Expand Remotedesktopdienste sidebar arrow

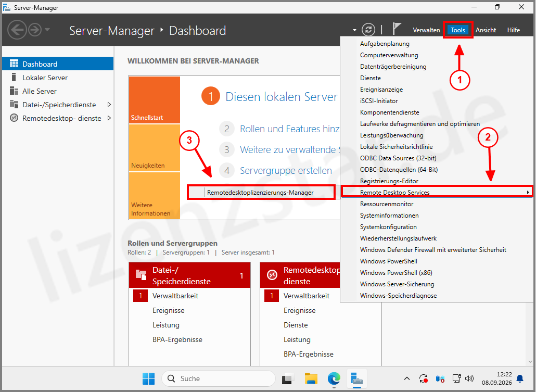(x=109, y=118)
